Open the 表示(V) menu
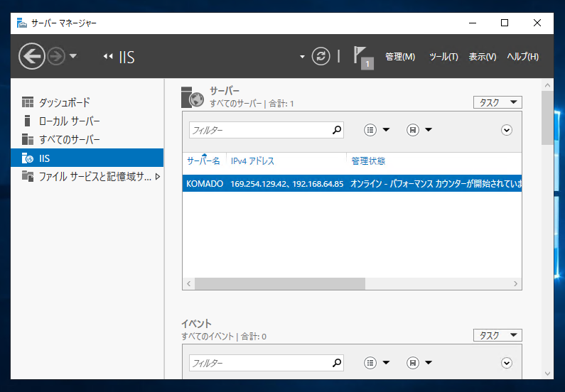 coord(482,57)
